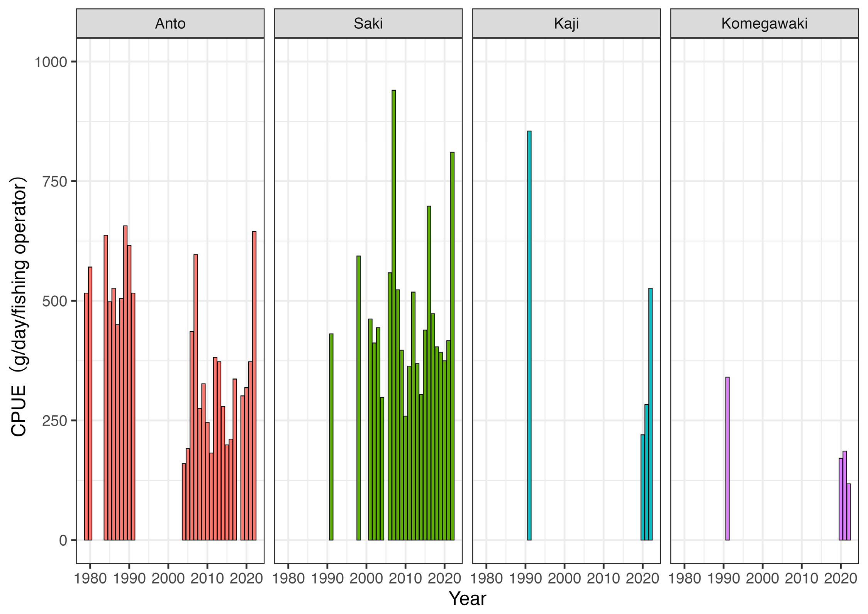Click the lone 1991 green bar in Saki
This screenshot has width=868, height=614.
pyautogui.click(x=331, y=436)
